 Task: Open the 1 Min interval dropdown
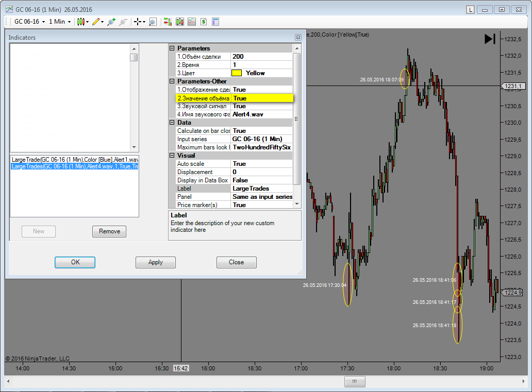(x=59, y=22)
